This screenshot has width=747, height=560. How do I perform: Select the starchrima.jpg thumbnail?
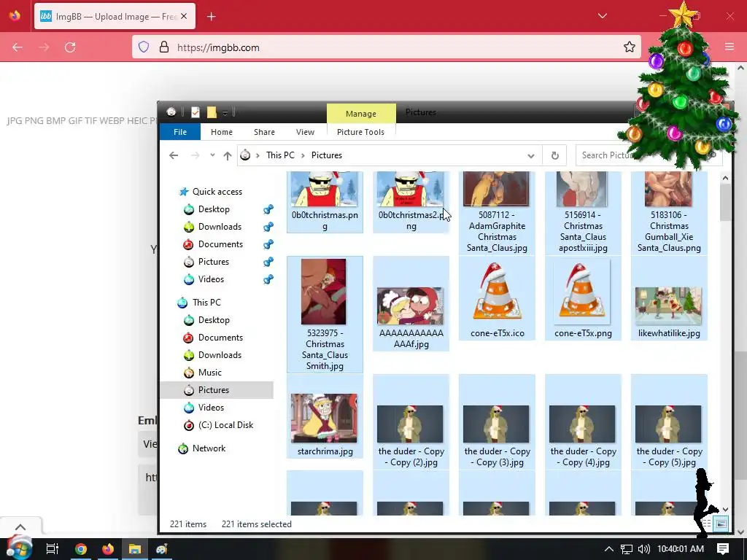(x=324, y=418)
